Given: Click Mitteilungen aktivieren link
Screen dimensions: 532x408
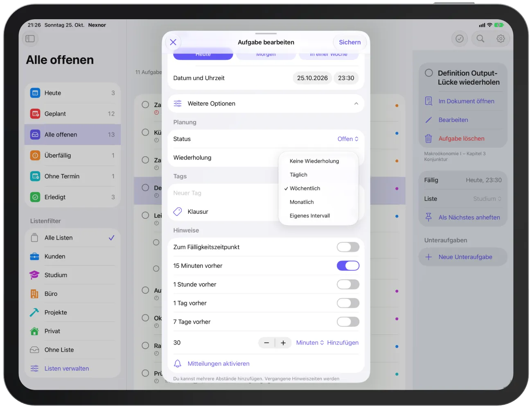Looking at the screenshot, I should pos(219,363).
